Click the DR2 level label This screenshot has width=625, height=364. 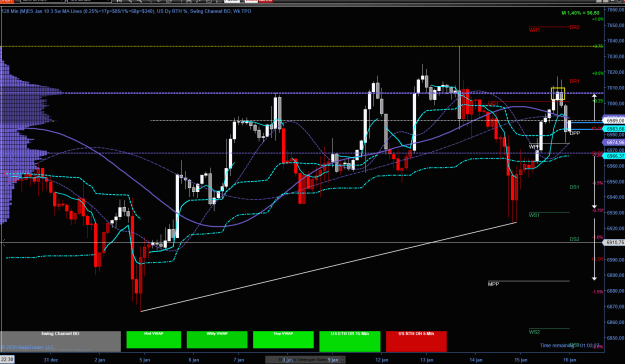574,27
